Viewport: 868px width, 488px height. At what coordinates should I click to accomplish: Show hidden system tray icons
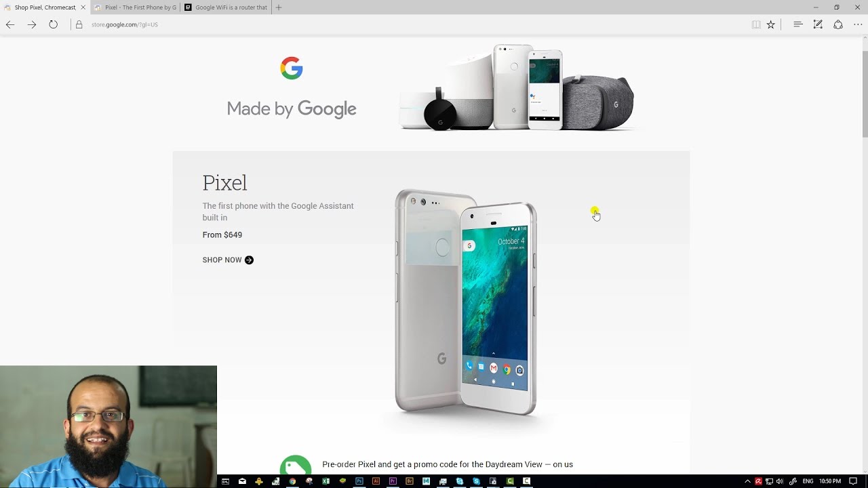(x=747, y=481)
